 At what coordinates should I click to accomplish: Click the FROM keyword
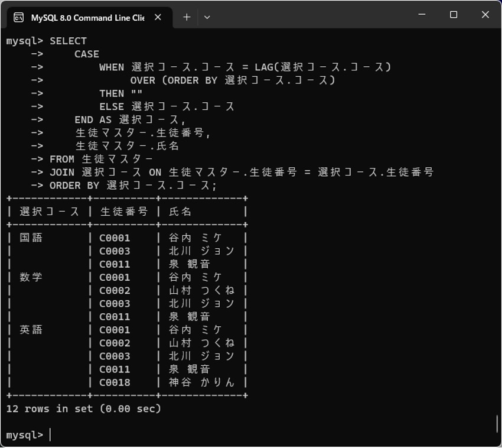click(x=62, y=159)
